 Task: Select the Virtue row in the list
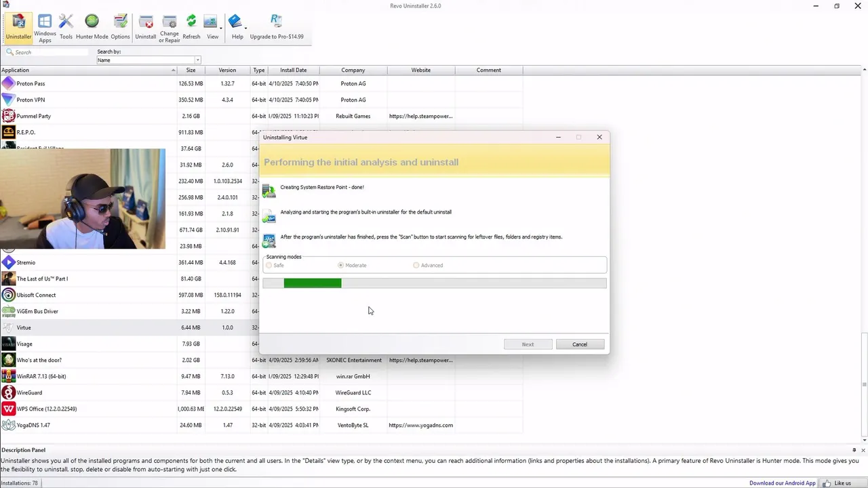(129, 327)
